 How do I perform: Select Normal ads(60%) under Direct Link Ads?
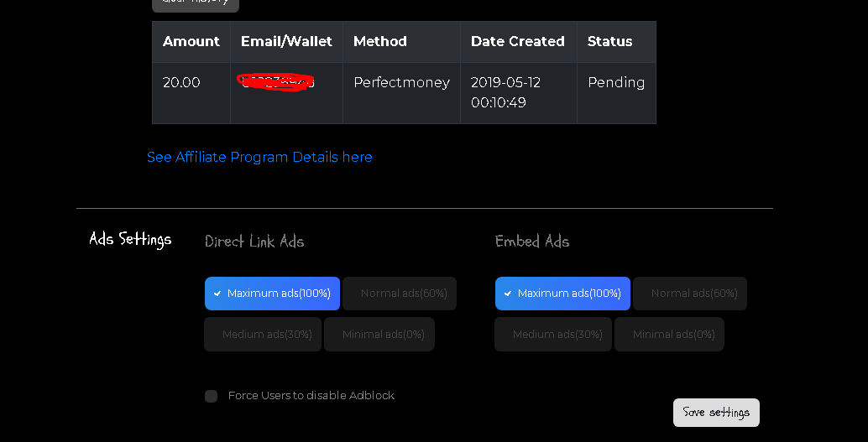point(400,294)
